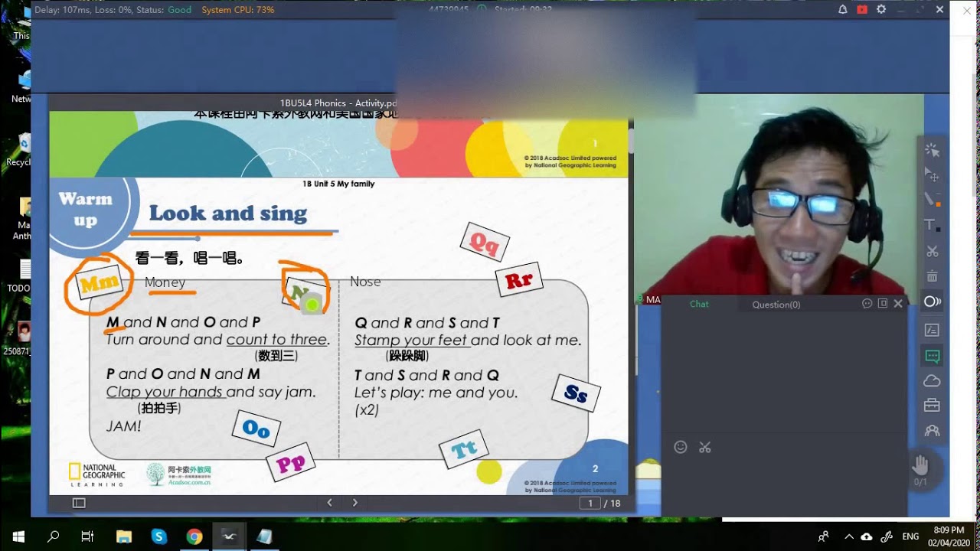
Task: Open the cloud files icon in the toolbar
Action: 932,380
